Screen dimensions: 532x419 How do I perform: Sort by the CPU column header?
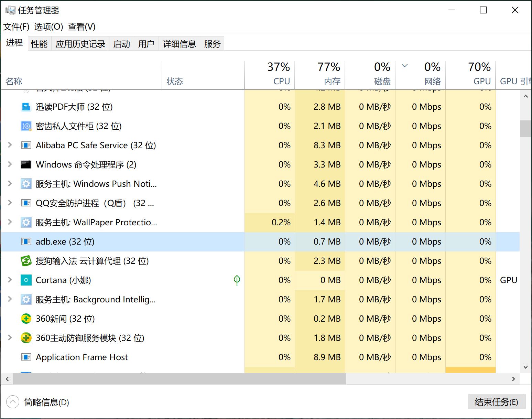click(x=270, y=75)
